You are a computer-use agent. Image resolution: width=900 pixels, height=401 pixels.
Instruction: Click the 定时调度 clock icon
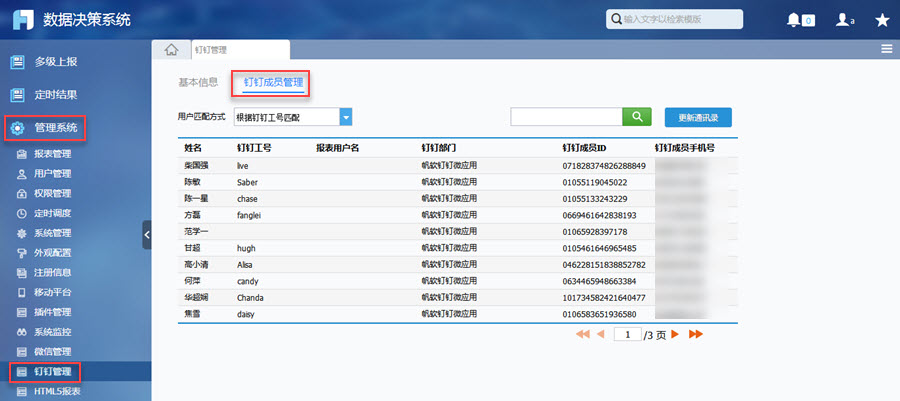point(22,213)
